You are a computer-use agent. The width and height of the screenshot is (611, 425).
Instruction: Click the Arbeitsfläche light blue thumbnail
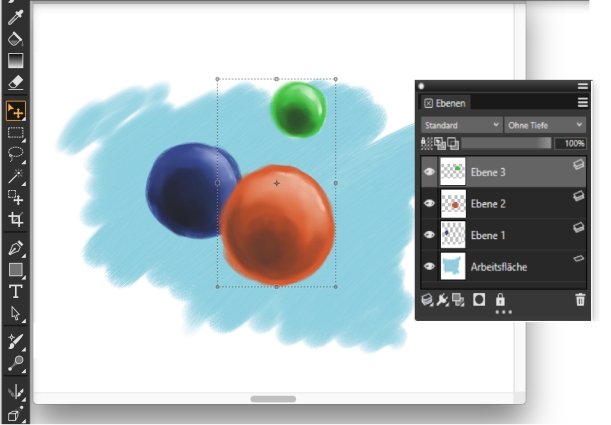point(453,266)
